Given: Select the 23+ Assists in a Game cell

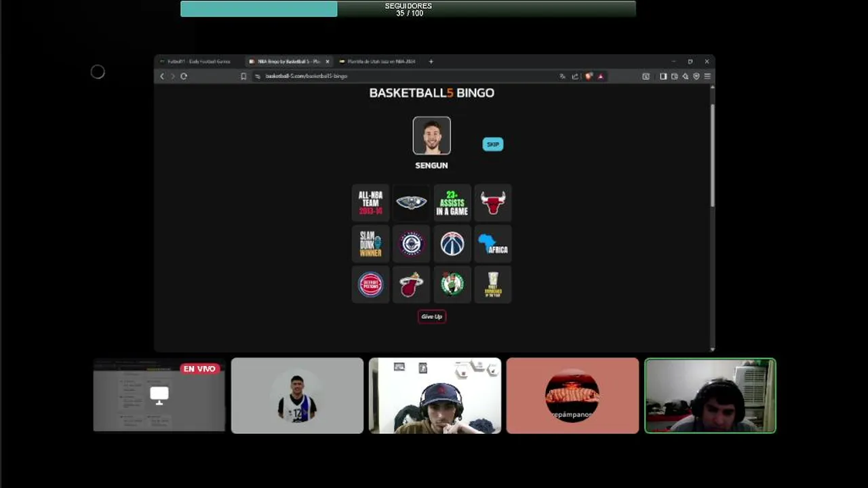Looking at the screenshot, I should [452, 203].
